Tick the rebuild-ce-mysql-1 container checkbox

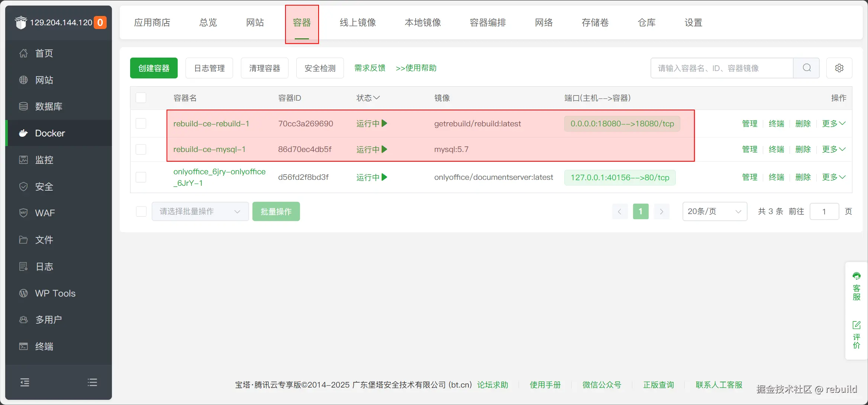point(141,149)
